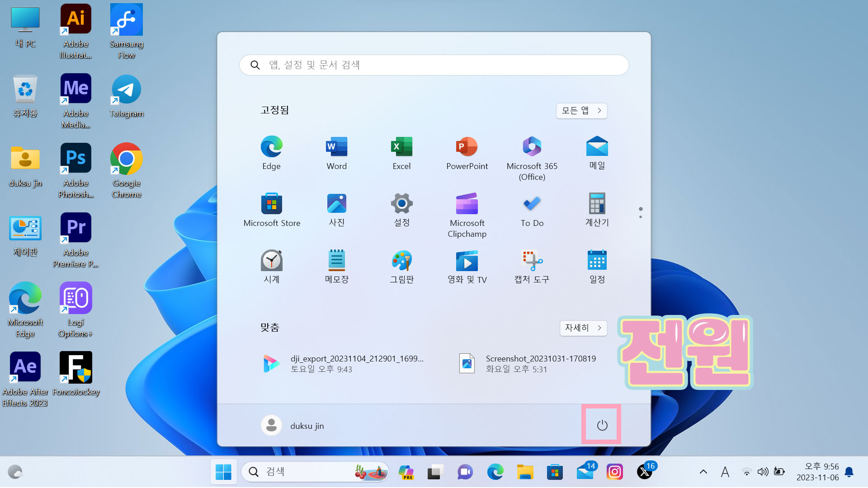The image size is (868, 488).
Task: Expand all apps list (모든 앱)
Action: pyautogui.click(x=581, y=111)
